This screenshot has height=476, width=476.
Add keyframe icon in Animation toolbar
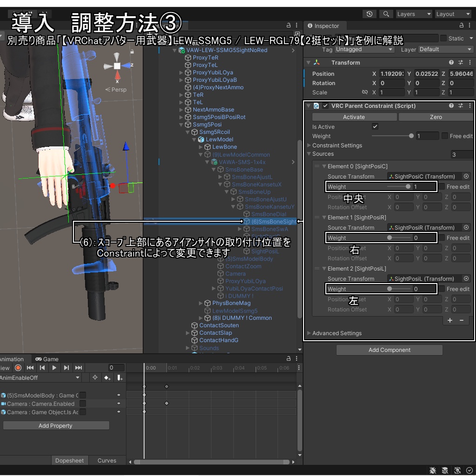[x=107, y=377]
